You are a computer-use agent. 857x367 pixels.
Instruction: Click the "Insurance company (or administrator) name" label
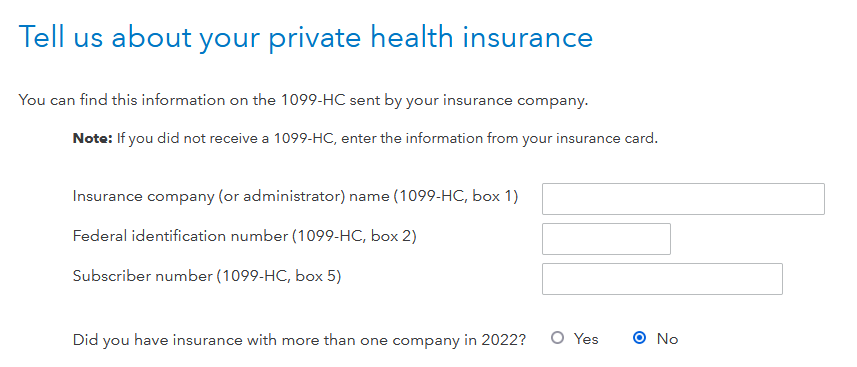(230, 196)
